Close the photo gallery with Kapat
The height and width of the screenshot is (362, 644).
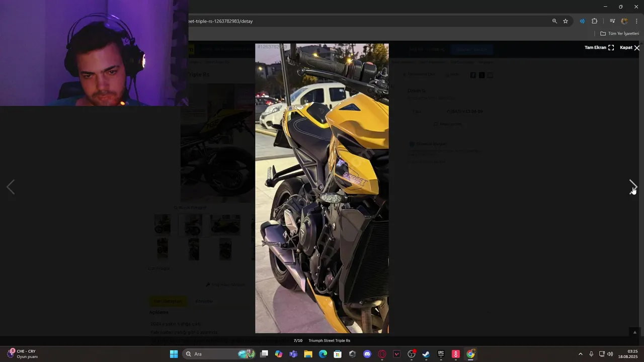(630, 48)
